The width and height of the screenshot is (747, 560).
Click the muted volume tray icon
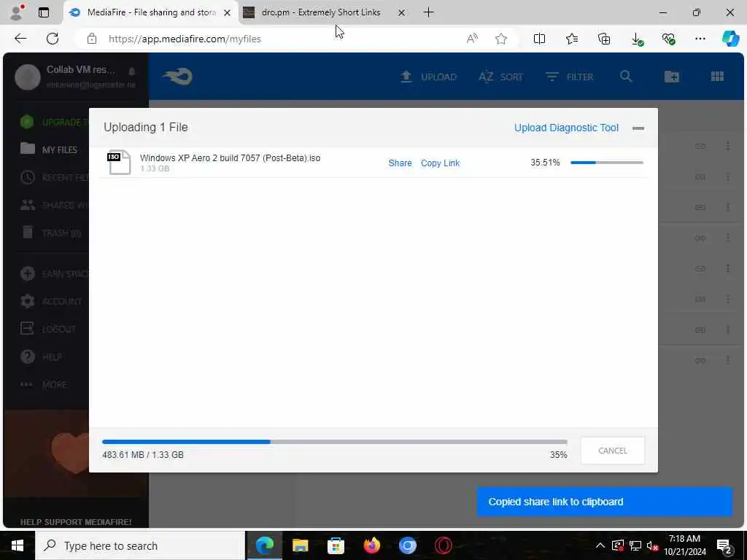(653, 545)
